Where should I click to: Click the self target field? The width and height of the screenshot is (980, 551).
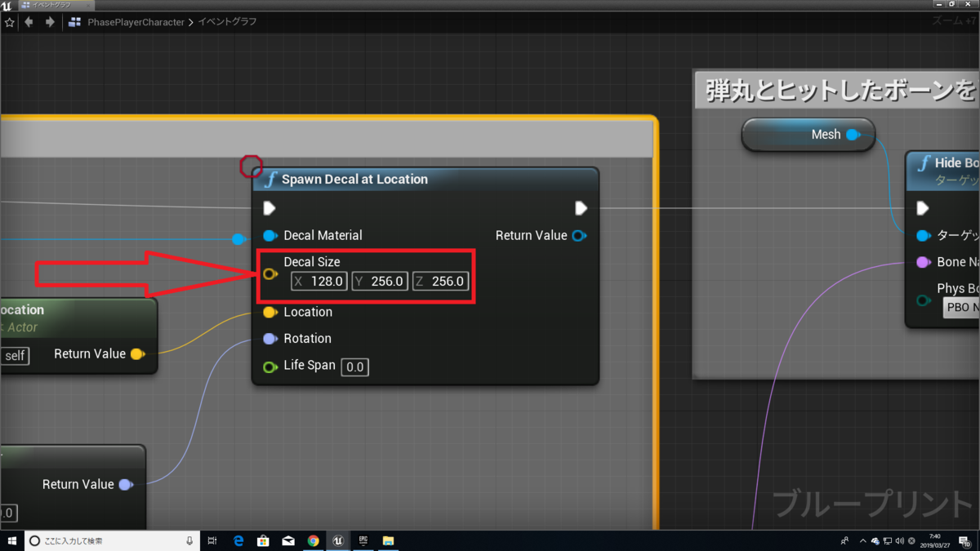[x=15, y=356]
